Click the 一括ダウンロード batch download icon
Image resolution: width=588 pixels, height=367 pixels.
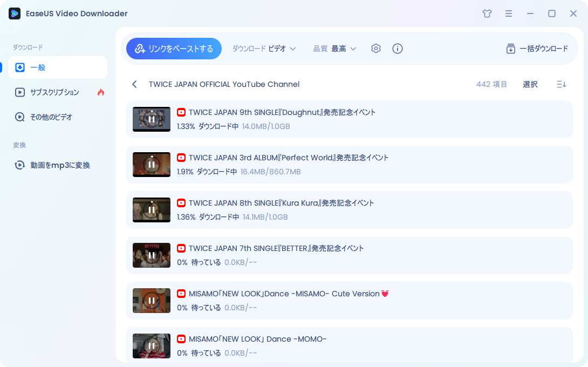point(510,49)
